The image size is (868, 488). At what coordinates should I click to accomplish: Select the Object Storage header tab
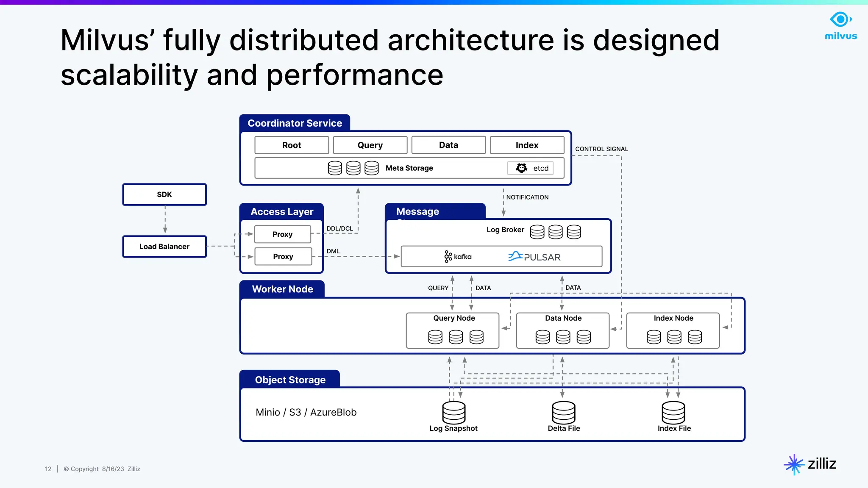[x=290, y=380]
